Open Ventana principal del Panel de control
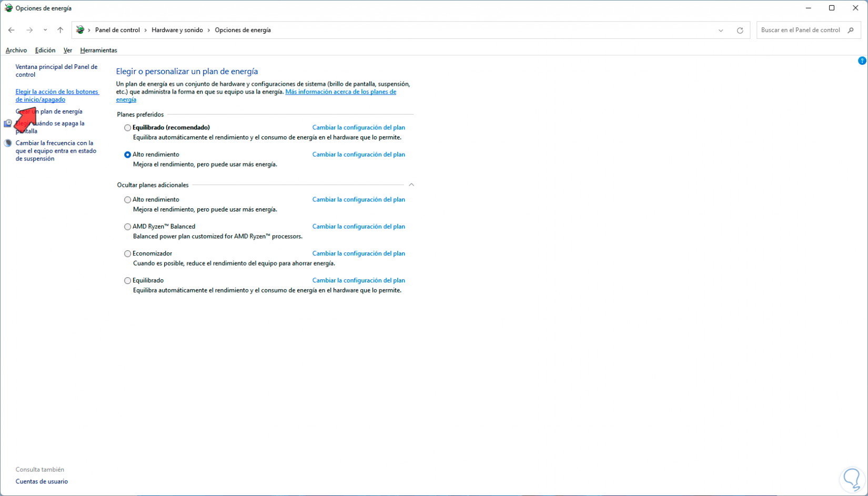The image size is (868, 496). [x=57, y=71]
